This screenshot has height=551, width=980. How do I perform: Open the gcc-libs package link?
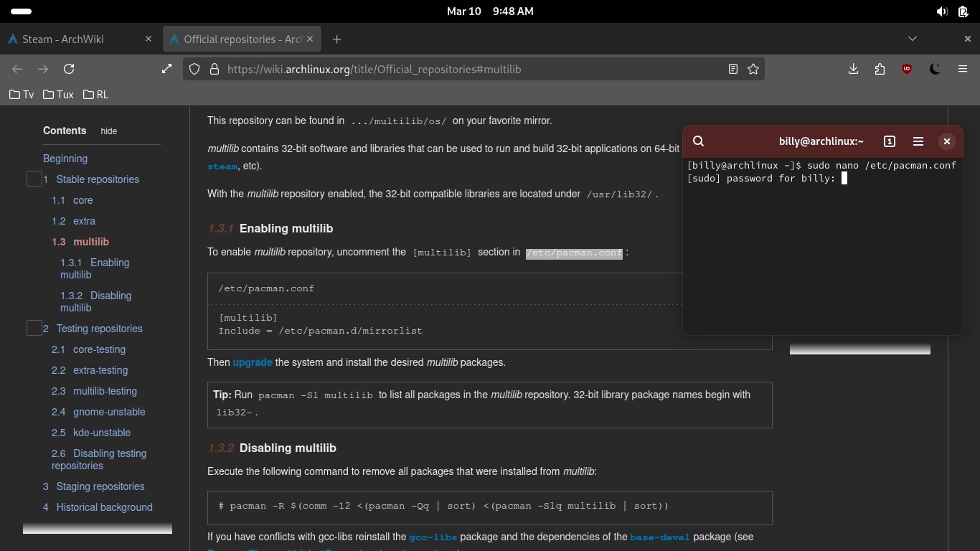pyautogui.click(x=433, y=537)
